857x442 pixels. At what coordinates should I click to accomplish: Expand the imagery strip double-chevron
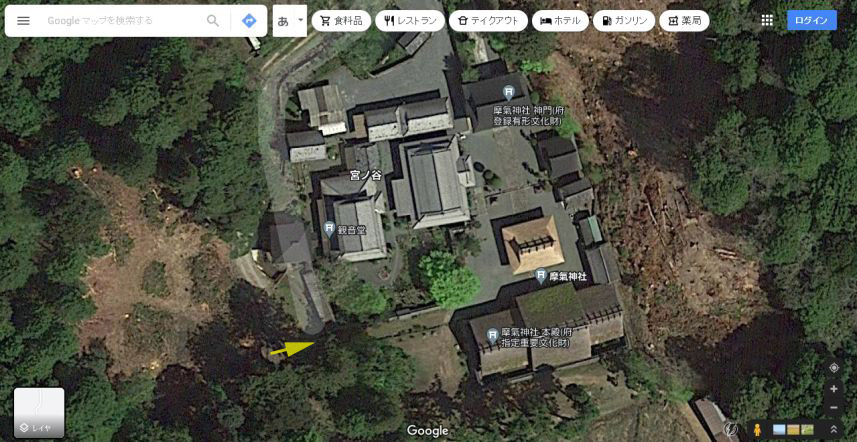pos(834,429)
